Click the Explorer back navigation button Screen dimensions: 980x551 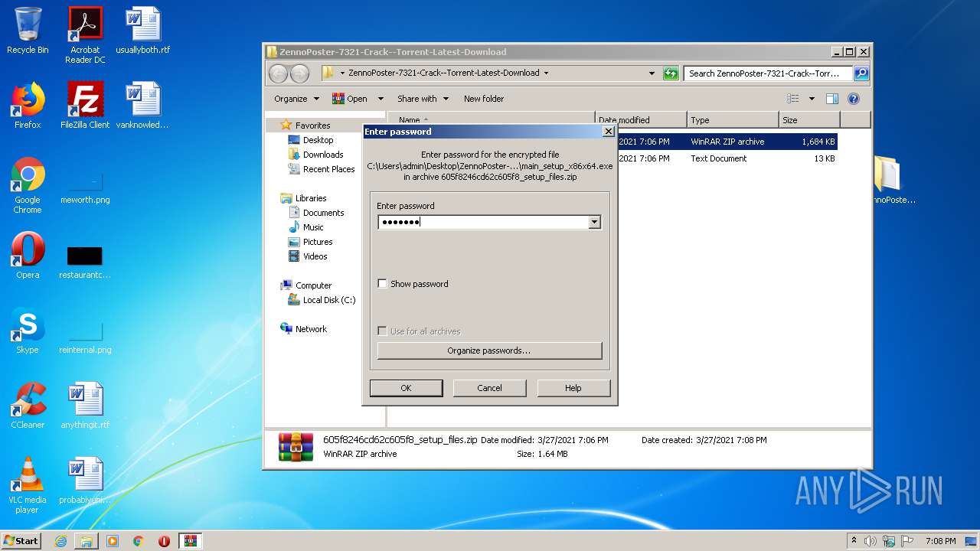coord(278,73)
